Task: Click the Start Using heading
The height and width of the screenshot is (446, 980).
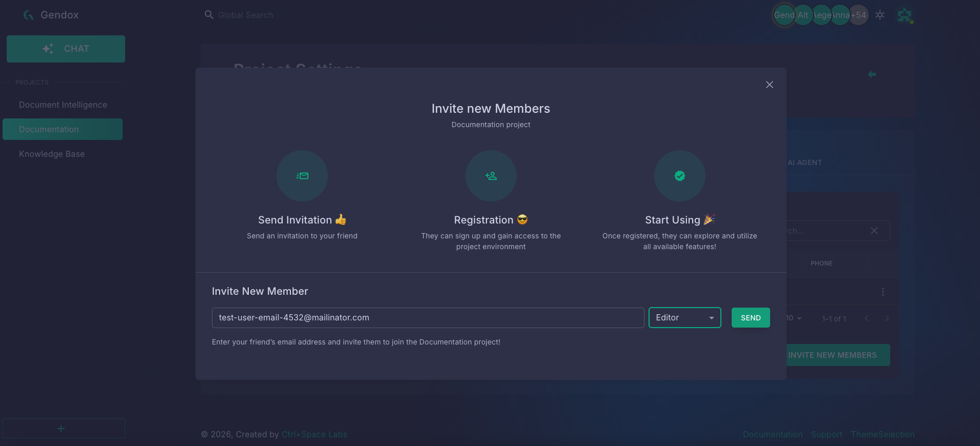Action: pos(680,220)
